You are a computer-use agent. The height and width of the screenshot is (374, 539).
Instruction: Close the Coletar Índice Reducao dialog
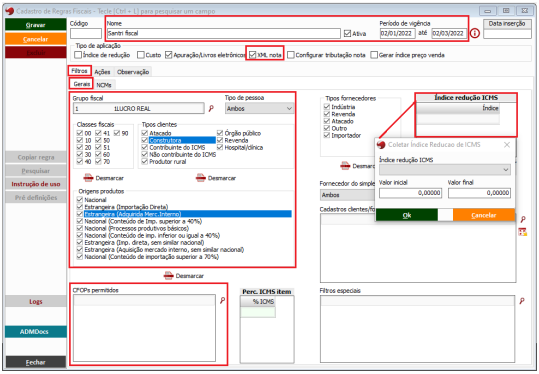pyautogui.click(x=507, y=145)
